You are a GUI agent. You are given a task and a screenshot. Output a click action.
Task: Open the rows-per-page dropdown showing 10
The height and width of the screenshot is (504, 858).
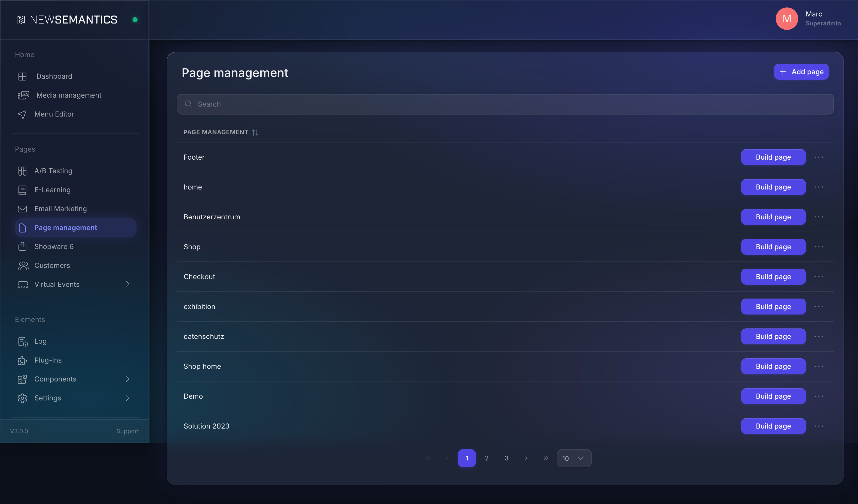click(x=574, y=458)
